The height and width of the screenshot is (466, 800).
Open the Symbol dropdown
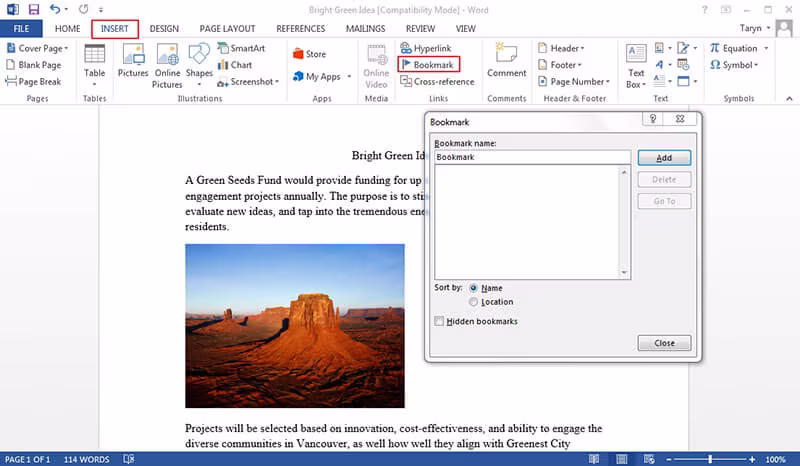pyautogui.click(x=734, y=65)
